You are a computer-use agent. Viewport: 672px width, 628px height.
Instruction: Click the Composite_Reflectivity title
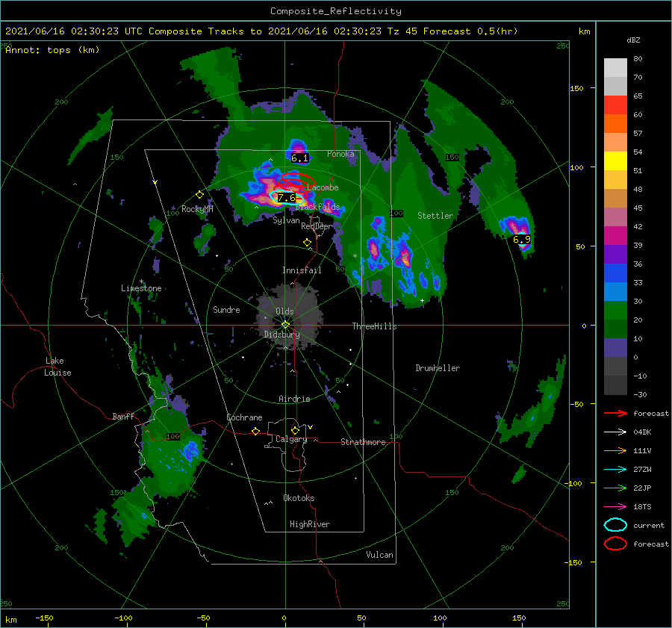click(x=336, y=11)
